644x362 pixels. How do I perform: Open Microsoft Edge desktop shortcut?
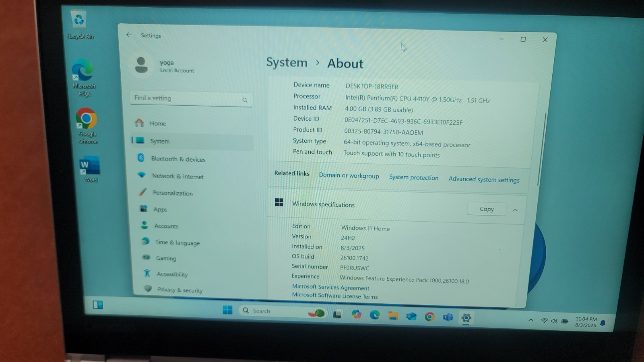tap(84, 78)
